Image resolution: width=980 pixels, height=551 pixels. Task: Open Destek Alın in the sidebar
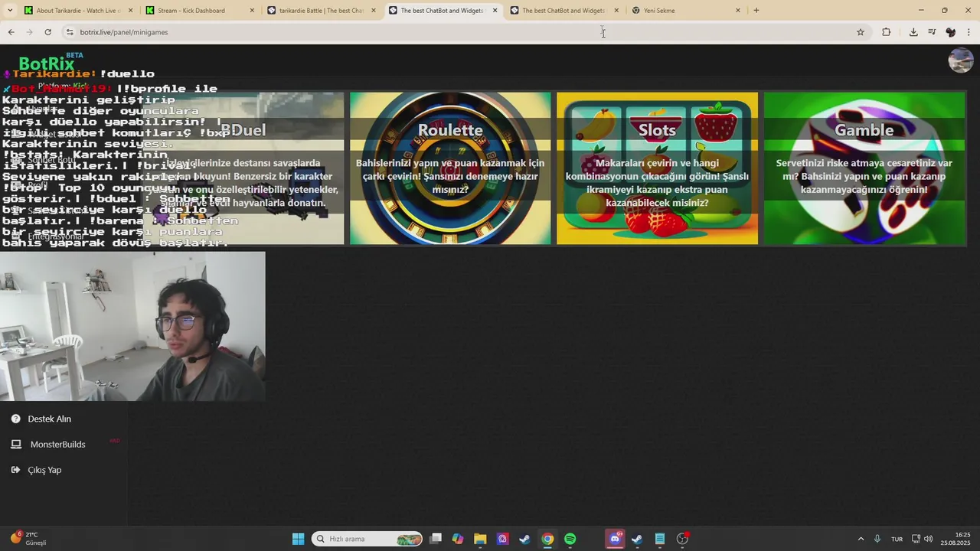pos(49,419)
